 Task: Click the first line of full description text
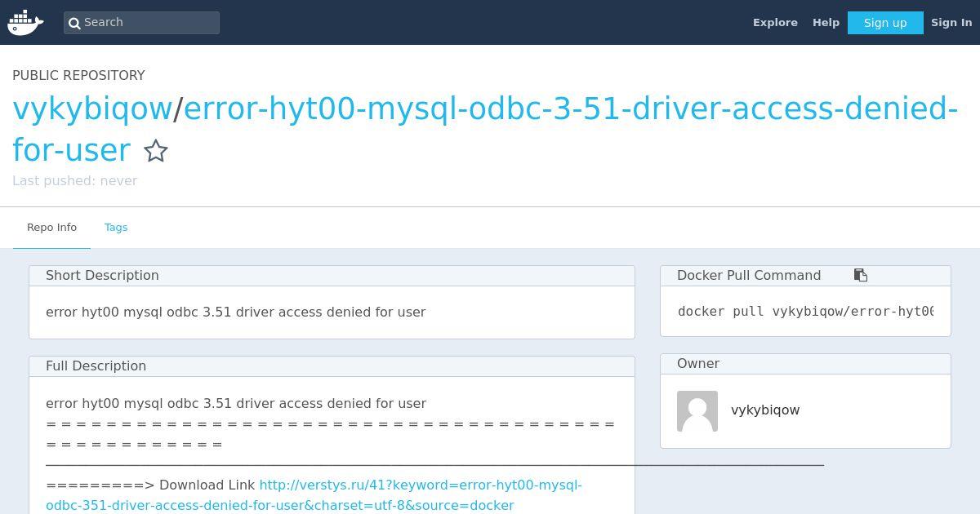tap(235, 404)
